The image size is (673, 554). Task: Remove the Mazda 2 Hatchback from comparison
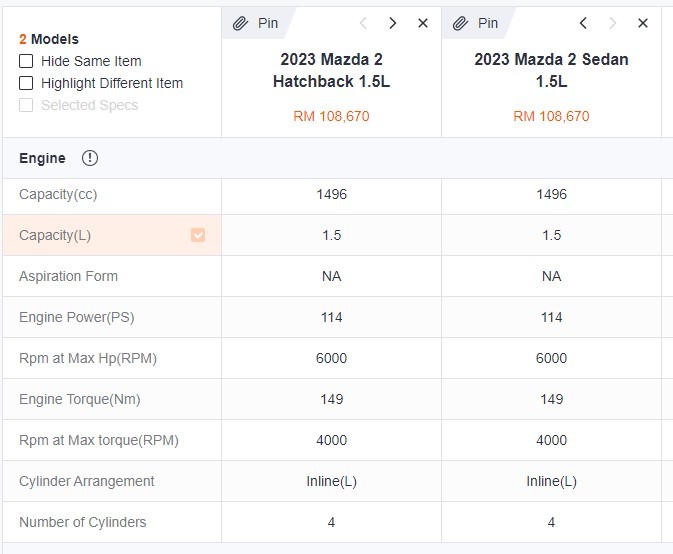423,23
